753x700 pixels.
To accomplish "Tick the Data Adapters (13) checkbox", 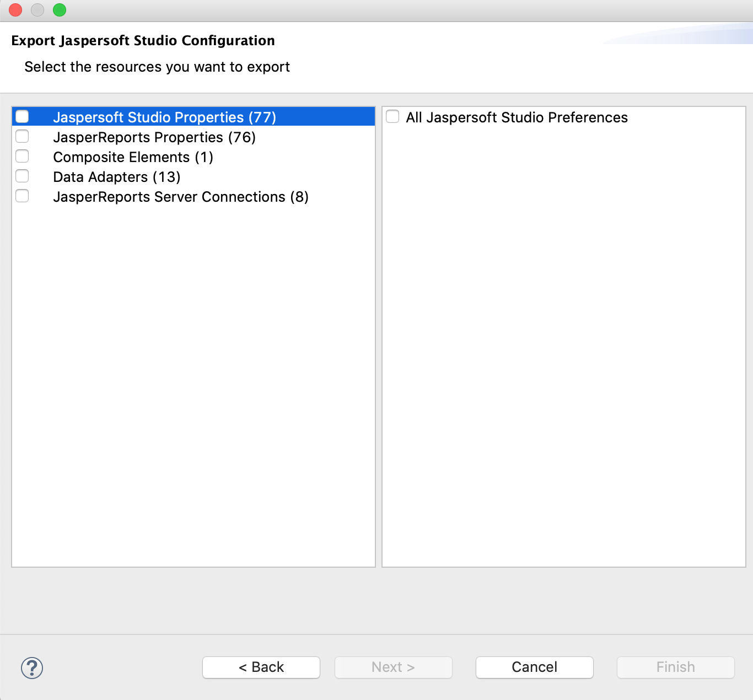I will tap(22, 176).
